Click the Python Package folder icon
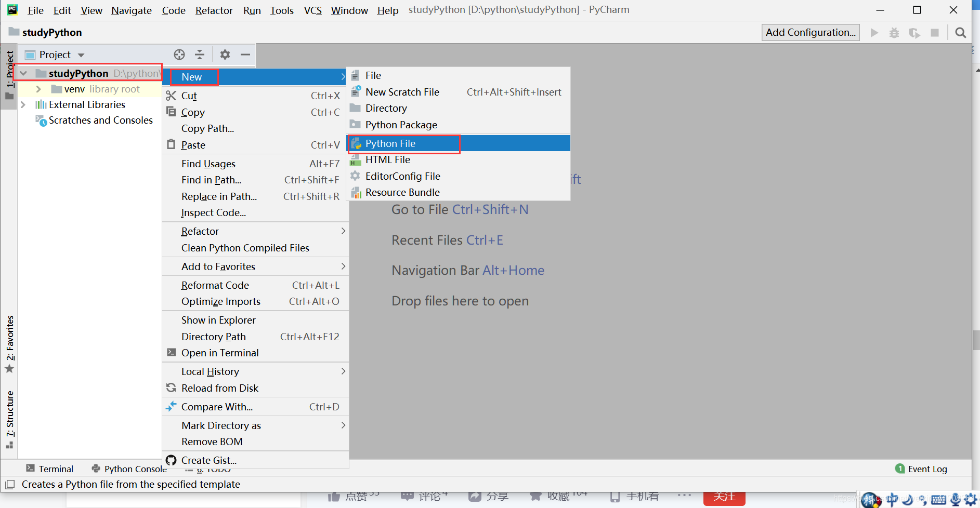Image resolution: width=980 pixels, height=508 pixels. point(355,124)
